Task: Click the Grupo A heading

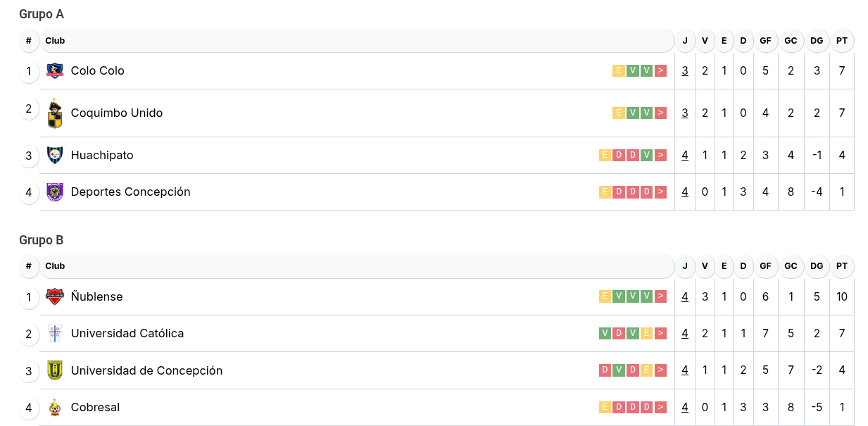Action: click(x=42, y=14)
